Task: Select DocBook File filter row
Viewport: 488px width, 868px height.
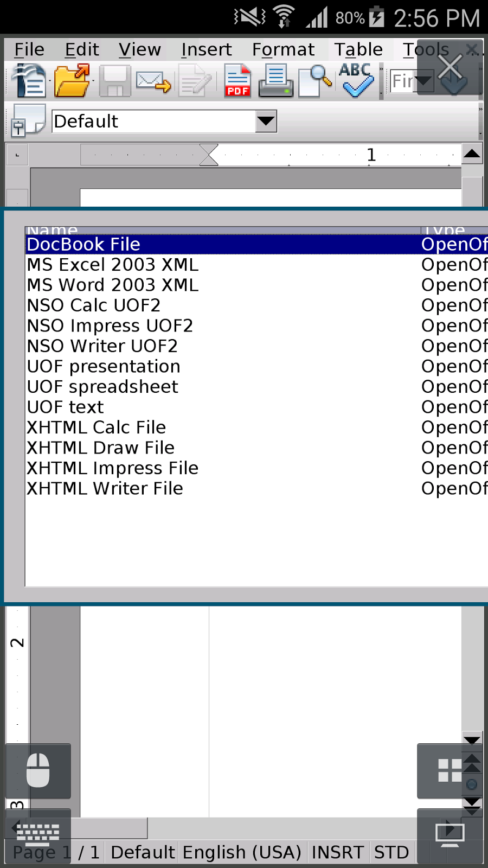Action: pos(256,244)
